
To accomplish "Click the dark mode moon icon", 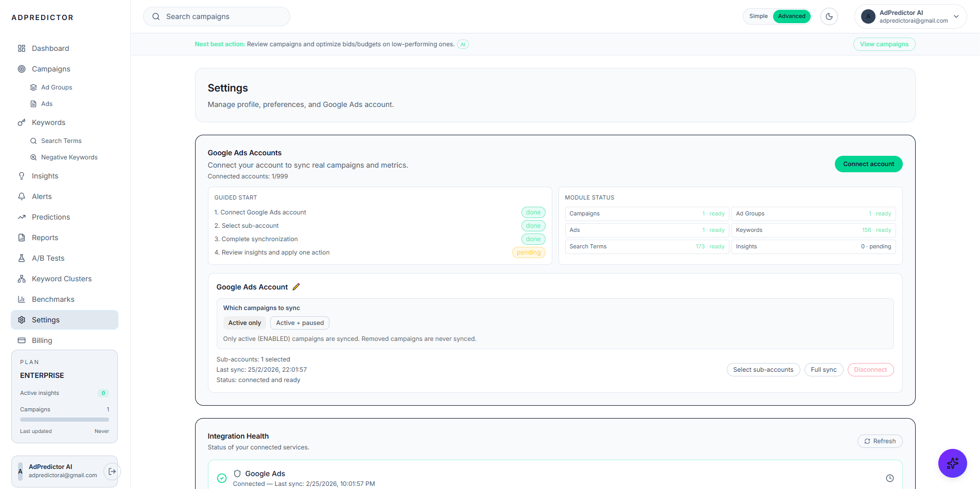I will click(829, 16).
